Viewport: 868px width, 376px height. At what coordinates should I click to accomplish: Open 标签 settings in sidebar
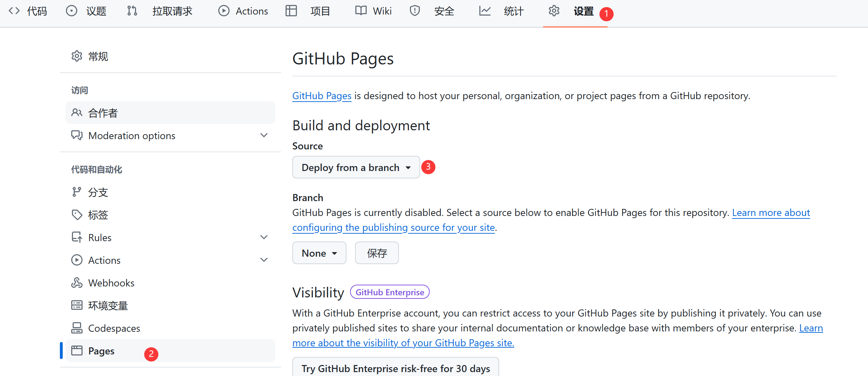tap(170, 215)
